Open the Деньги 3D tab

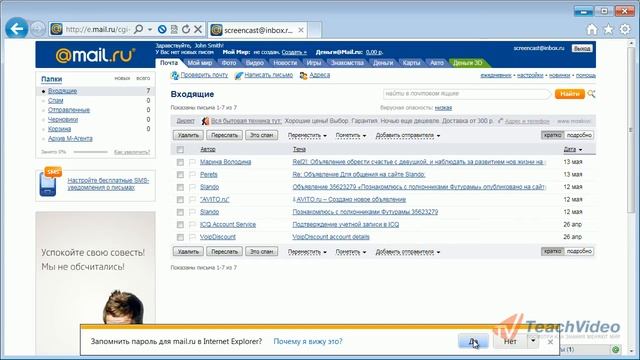[x=468, y=63]
